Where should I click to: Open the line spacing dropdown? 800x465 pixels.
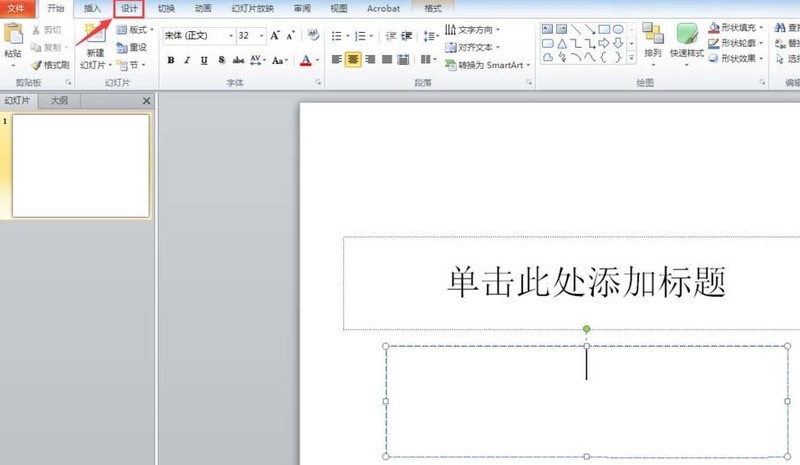431,36
